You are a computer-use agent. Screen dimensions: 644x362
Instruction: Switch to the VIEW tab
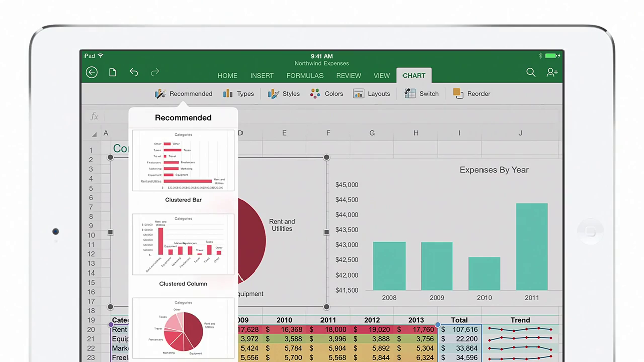tap(382, 76)
